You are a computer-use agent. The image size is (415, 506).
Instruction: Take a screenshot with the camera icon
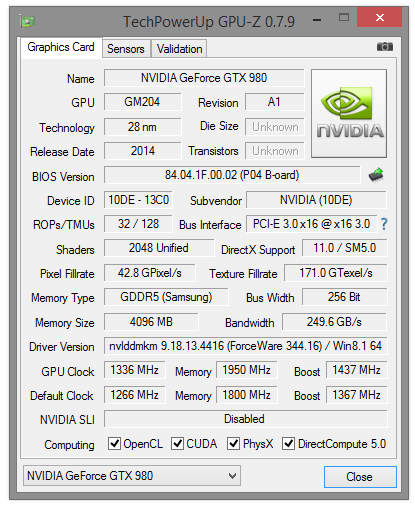[x=385, y=47]
